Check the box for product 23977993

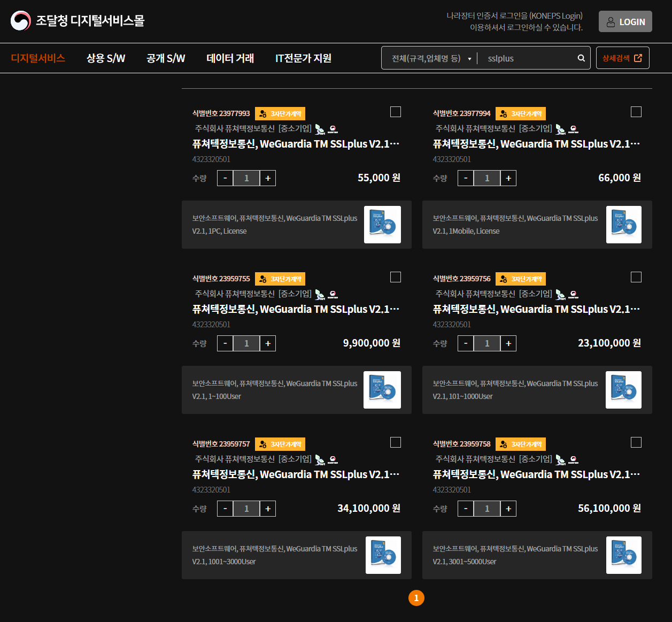click(396, 112)
